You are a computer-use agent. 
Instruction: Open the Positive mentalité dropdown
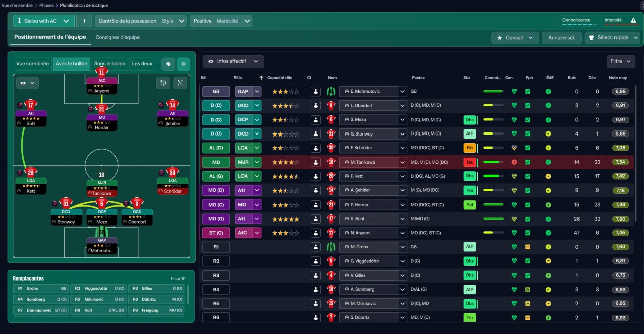(x=221, y=21)
